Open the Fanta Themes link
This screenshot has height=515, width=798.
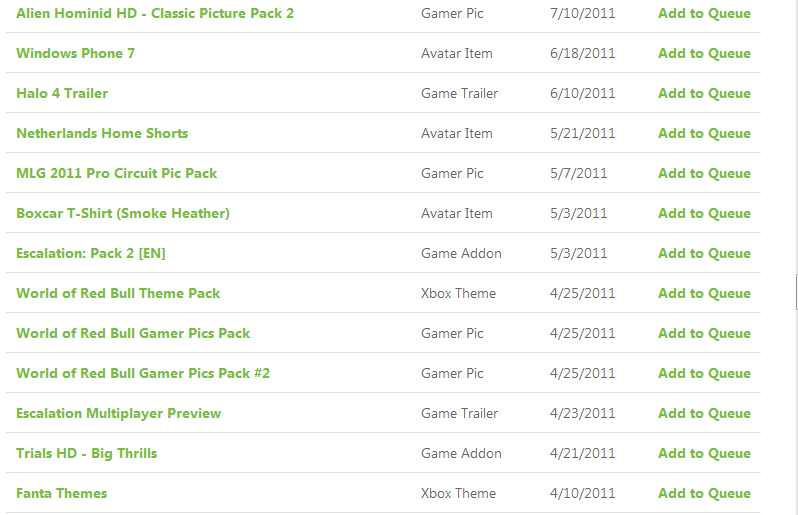pyautogui.click(x=62, y=493)
